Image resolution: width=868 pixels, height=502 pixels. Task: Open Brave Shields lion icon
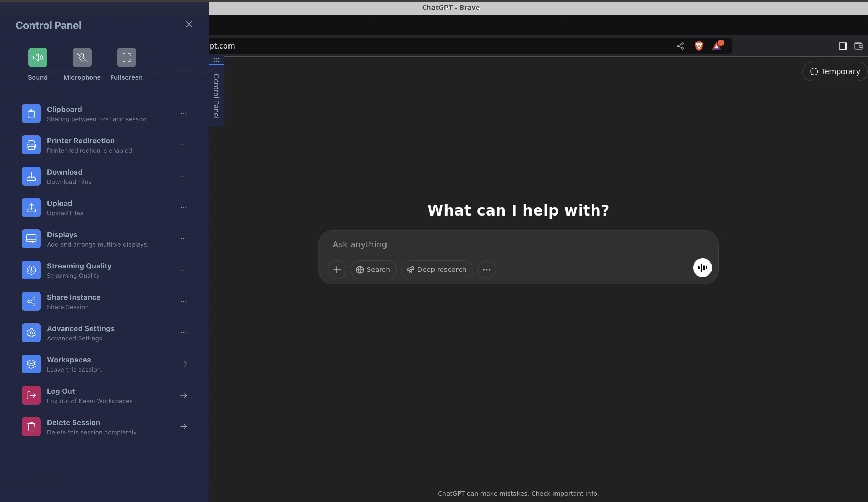pyautogui.click(x=699, y=46)
